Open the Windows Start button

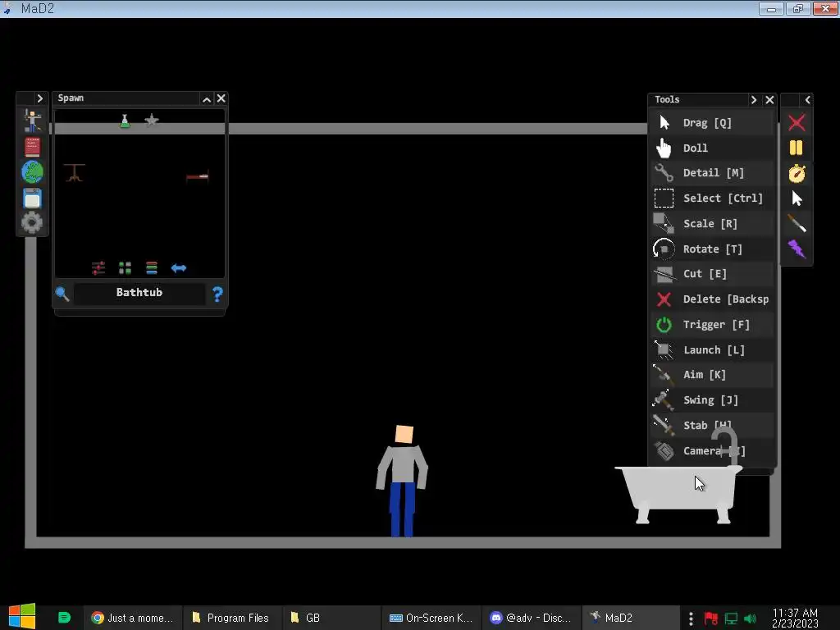click(22, 617)
